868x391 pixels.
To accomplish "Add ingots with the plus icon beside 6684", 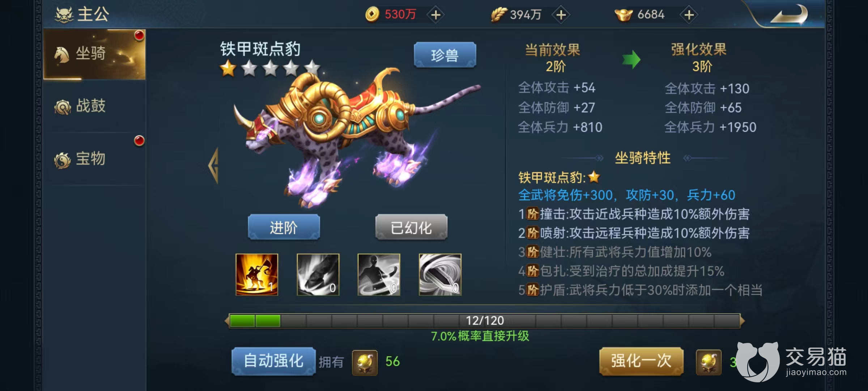I will coord(689,15).
